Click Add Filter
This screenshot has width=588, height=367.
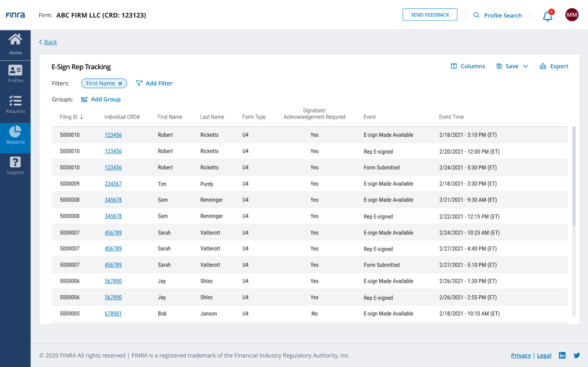pyautogui.click(x=154, y=83)
